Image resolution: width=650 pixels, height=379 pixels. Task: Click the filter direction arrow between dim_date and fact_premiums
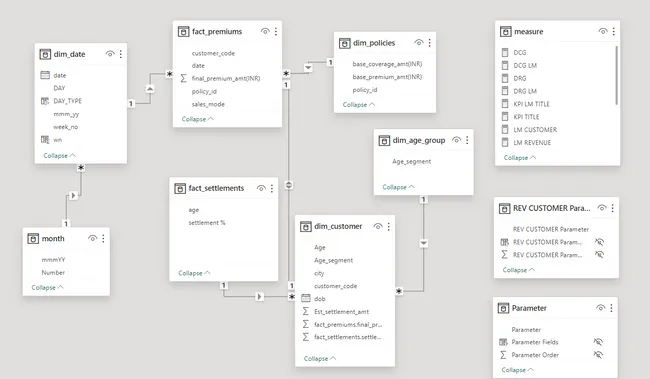click(x=150, y=89)
